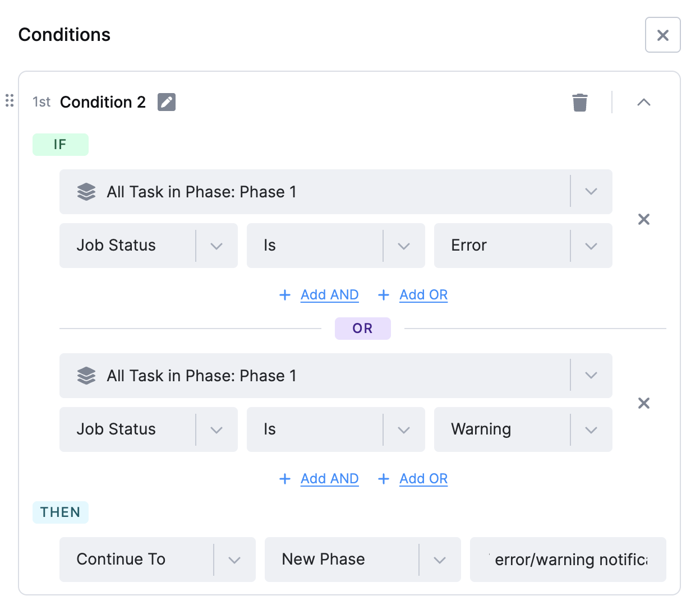Open the Warning value dropdown
The image size is (700, 610).
[x=523, y=429]
